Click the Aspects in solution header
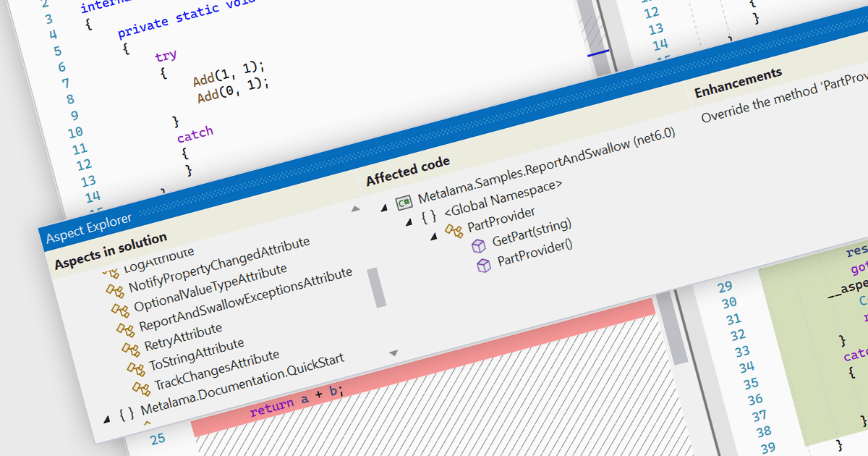Image resolution: width=868 pixels, height=456 pixels. coord(111,250)
